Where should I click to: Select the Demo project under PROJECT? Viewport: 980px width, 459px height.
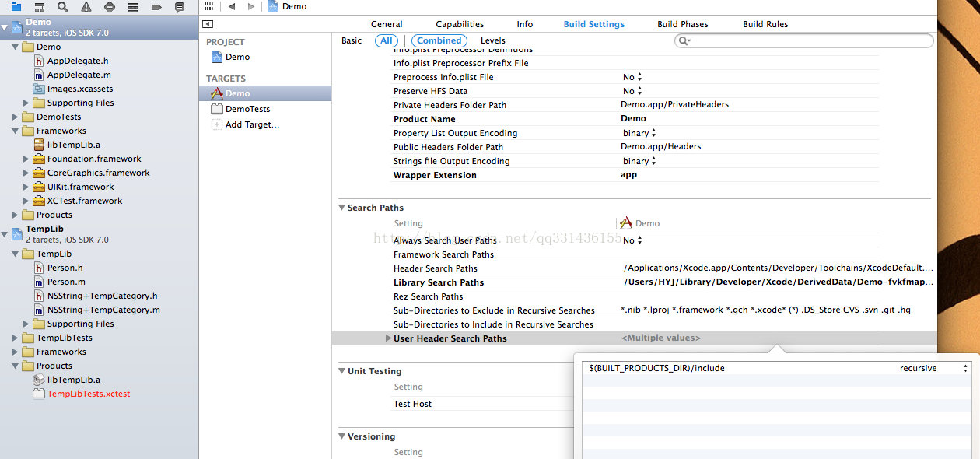(x=230, y=57)
